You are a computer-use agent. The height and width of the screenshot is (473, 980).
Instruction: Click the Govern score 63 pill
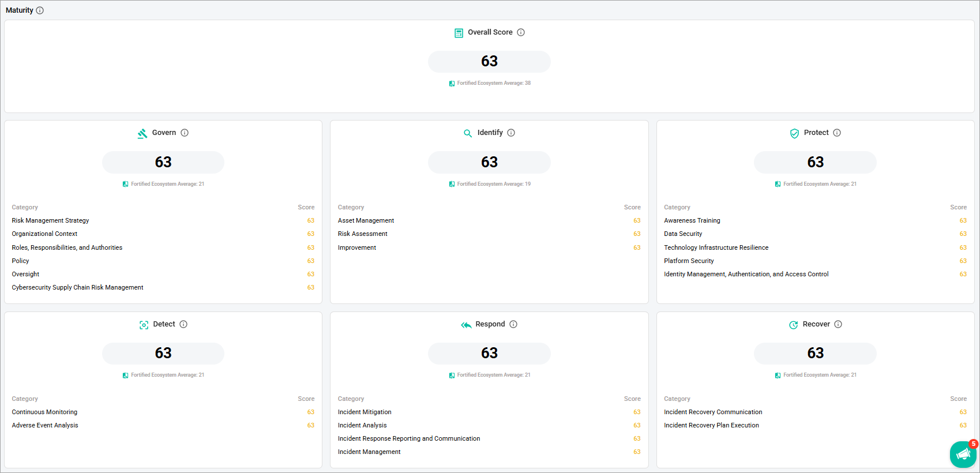pos(163,162)
